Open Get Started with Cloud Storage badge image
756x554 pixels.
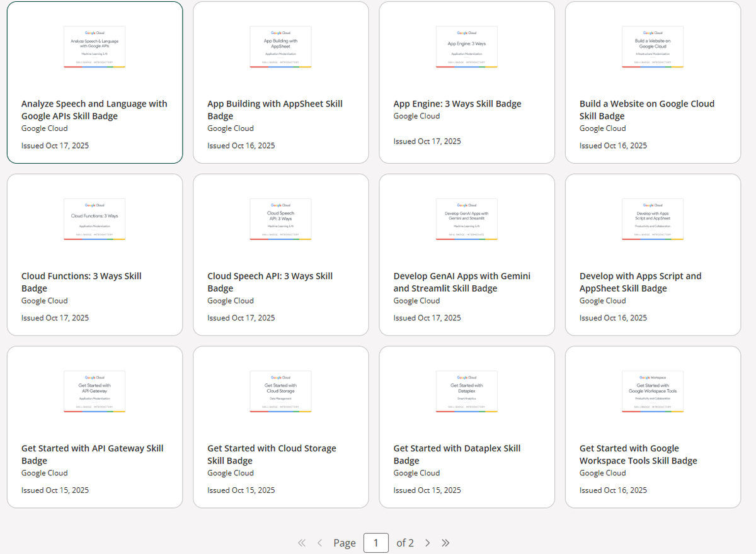[x=280, y=391]
